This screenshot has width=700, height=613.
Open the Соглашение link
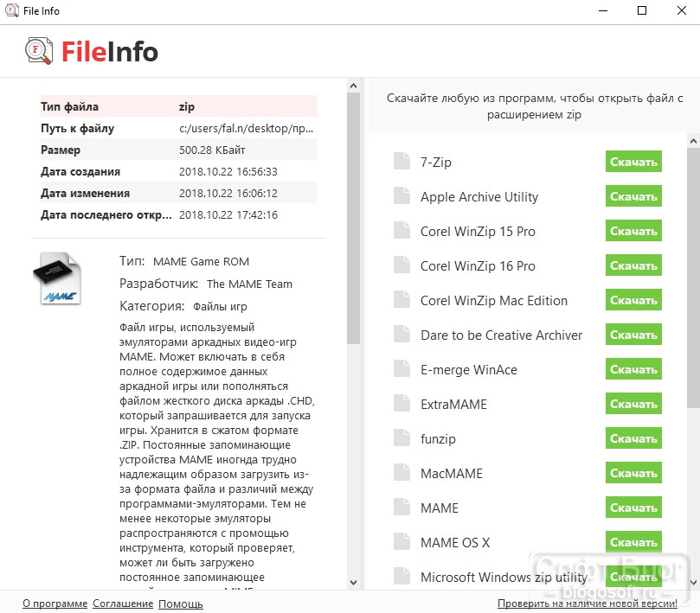(x=123, y=603)
